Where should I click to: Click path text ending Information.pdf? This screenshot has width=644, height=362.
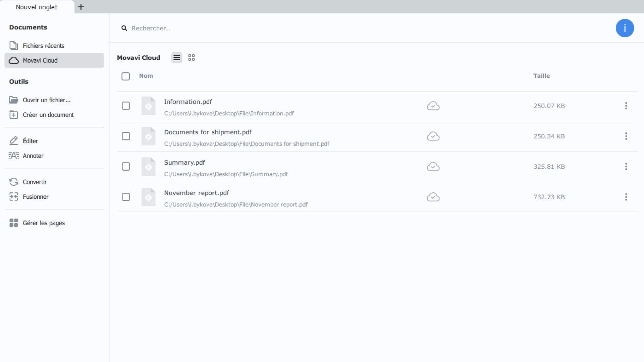pyautogui.click(x=229, y=113)
